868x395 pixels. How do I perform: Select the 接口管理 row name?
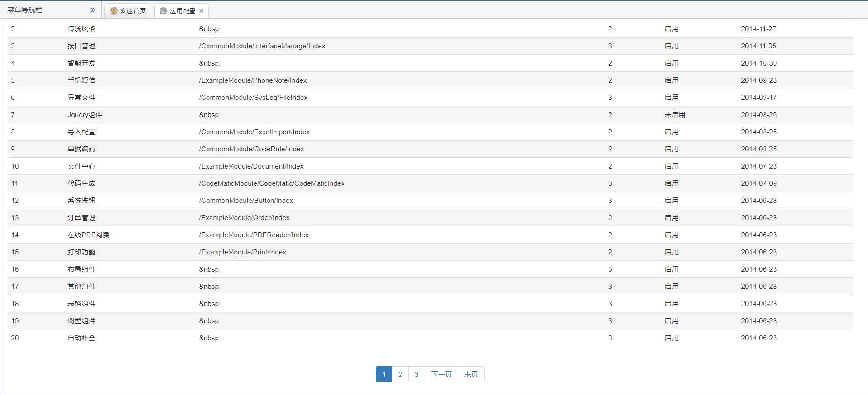[x=81, y=46]
